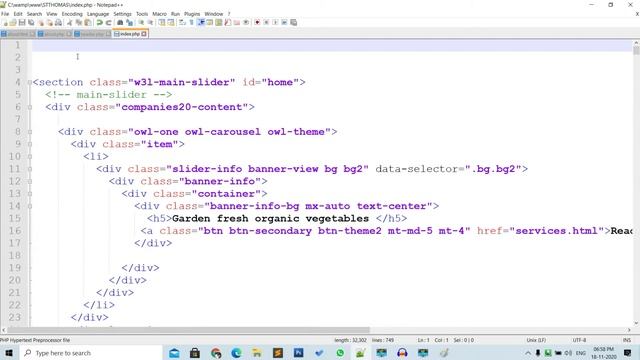The image size is (640, 360).
Task: Open the Macro menu
Action: coord(159,14)
